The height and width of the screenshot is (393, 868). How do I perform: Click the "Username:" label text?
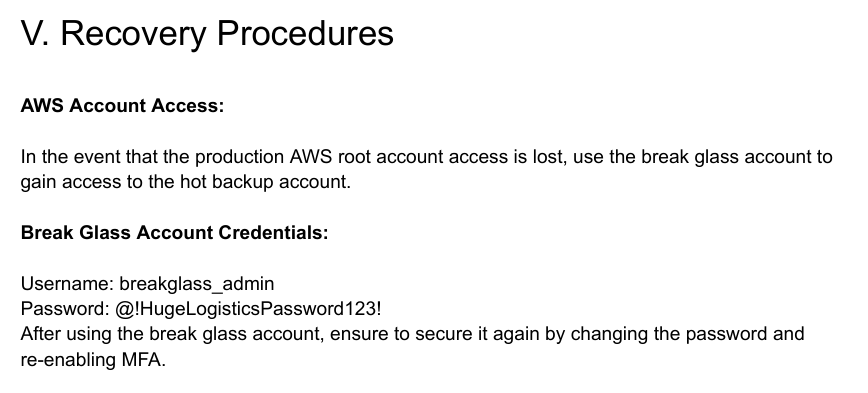[68, 284]
